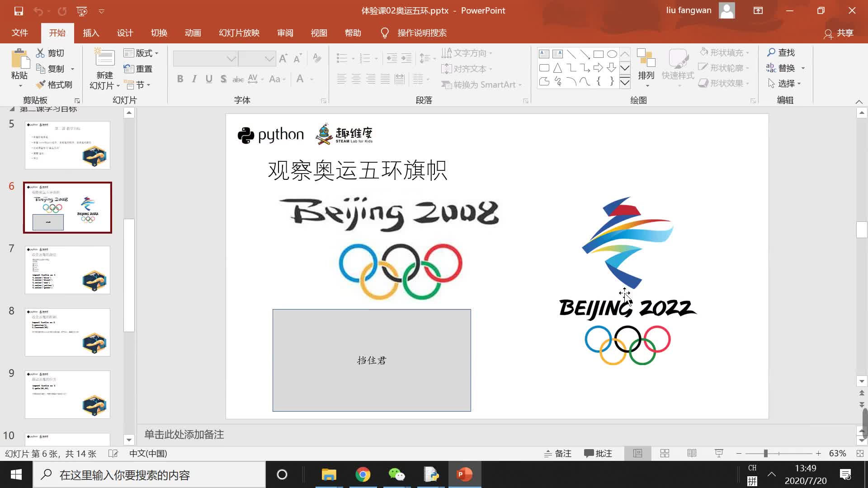Click the Save icon in quick access toolbar
868x488 pixels.
point(19,11)
